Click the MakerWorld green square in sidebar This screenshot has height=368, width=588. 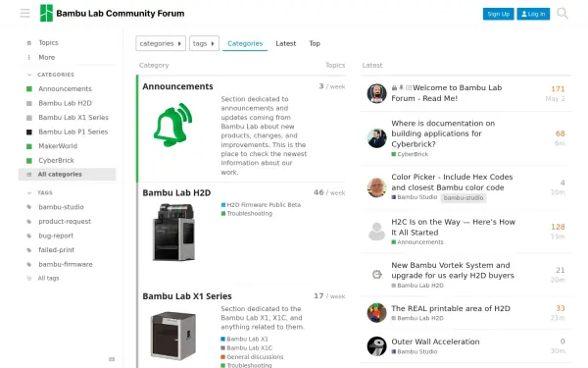coord(28,146)
